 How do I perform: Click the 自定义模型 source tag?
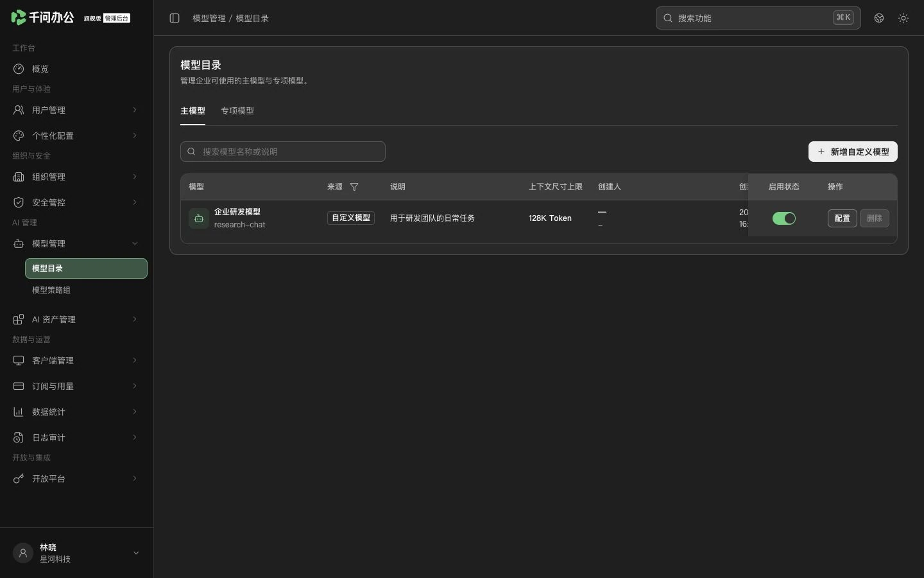(x=351, y=218)
